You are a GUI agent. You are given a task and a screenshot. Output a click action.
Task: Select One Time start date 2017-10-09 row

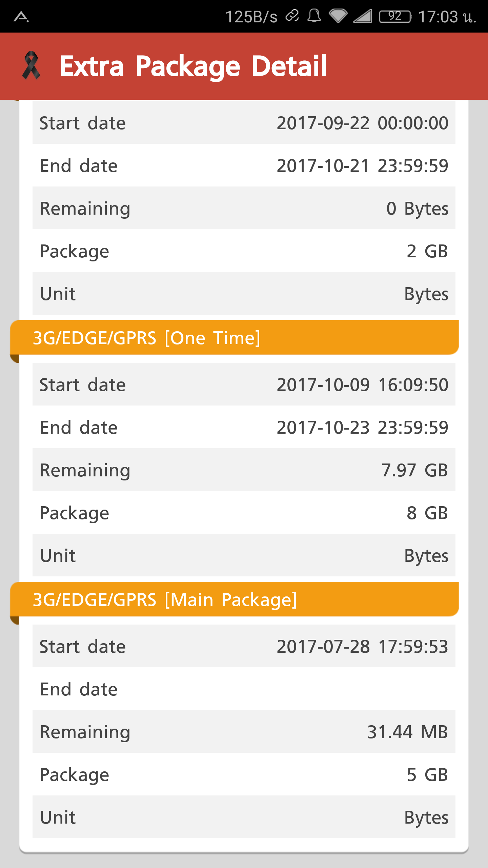[x=244, y=384]
